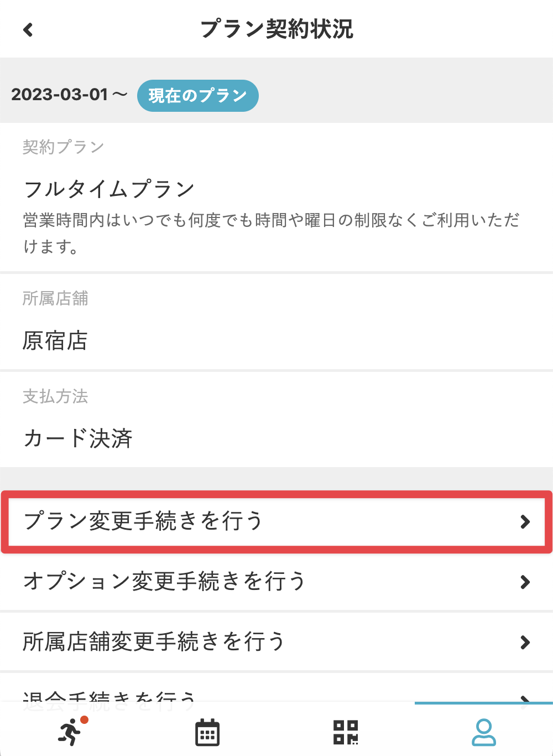Tap chevron next to 所属店舗変更手続き
Viewport: 553px width, 756px height.
(x=525, y=643)
